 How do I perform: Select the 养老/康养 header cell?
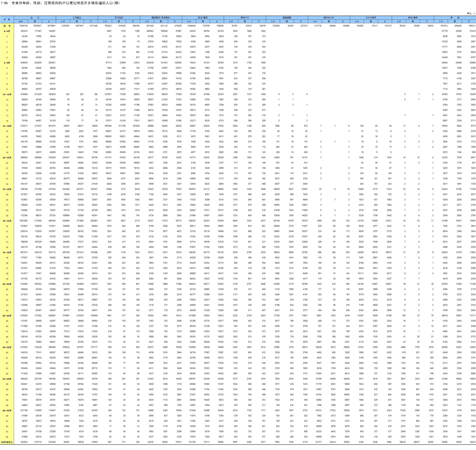[x=413, y=18]
